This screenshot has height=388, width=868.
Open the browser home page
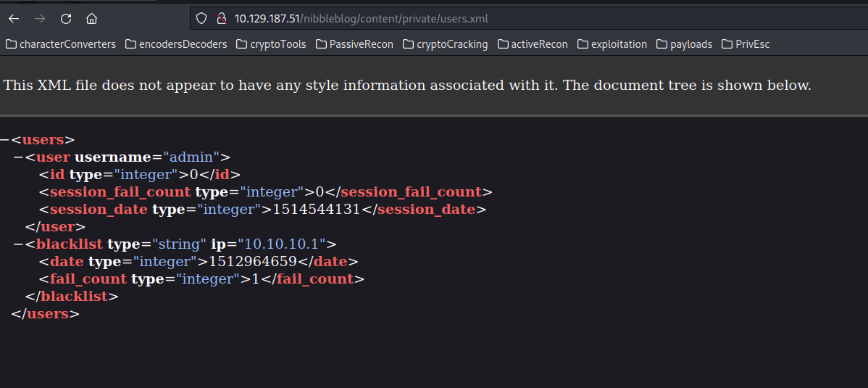(x=92, y=19)
